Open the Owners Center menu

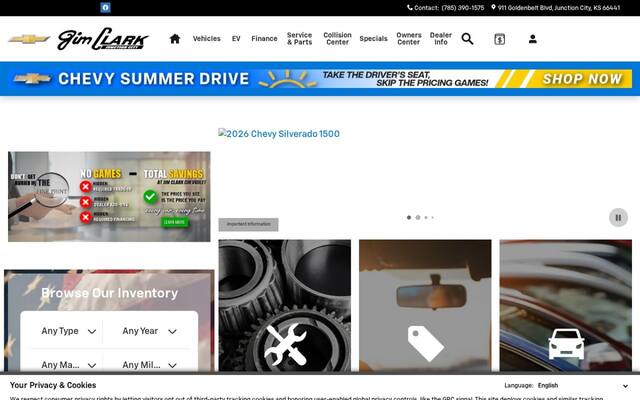tap(409, 39)
